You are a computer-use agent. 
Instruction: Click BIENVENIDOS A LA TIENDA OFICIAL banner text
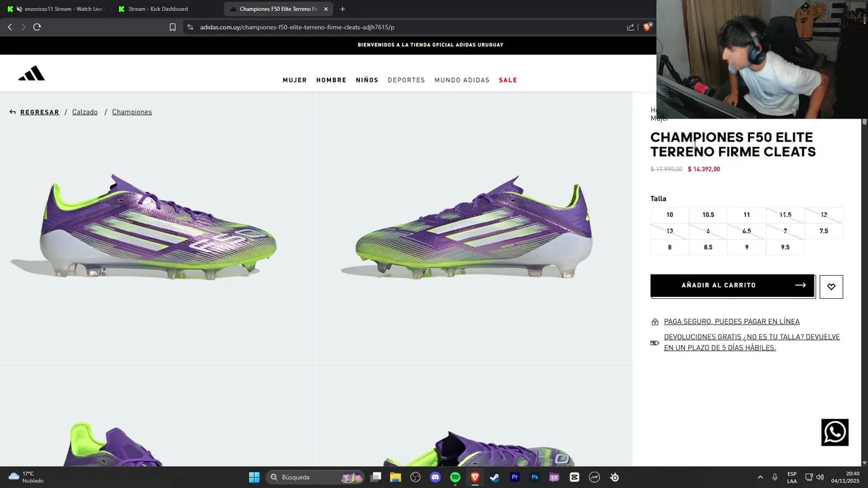coord(431,45)
